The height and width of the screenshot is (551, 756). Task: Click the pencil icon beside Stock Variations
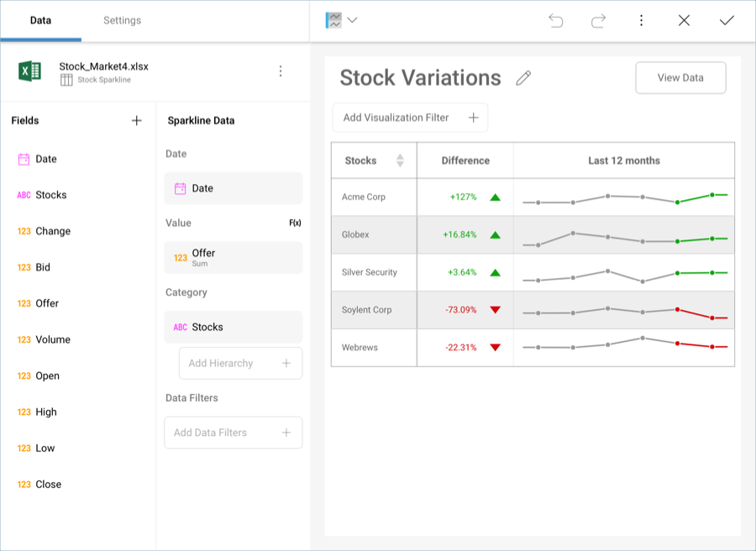(x=523, y=77)
